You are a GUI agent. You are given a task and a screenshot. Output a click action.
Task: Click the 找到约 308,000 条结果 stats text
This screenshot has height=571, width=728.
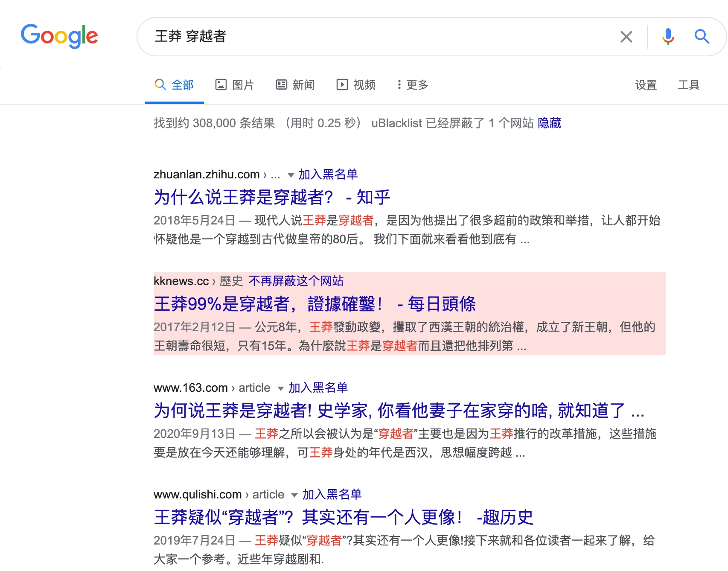[214, 123]
